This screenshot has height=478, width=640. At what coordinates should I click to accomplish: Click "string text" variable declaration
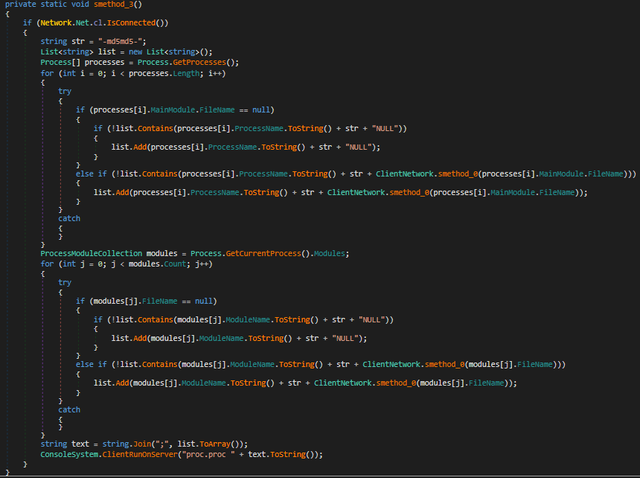pos(64,444)
